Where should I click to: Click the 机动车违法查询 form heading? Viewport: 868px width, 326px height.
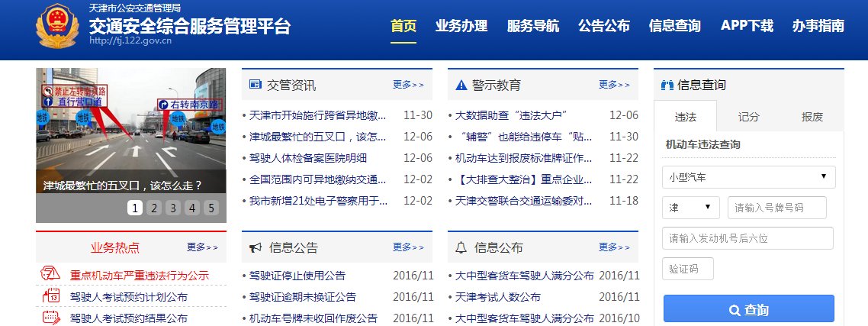click(703, 145)
